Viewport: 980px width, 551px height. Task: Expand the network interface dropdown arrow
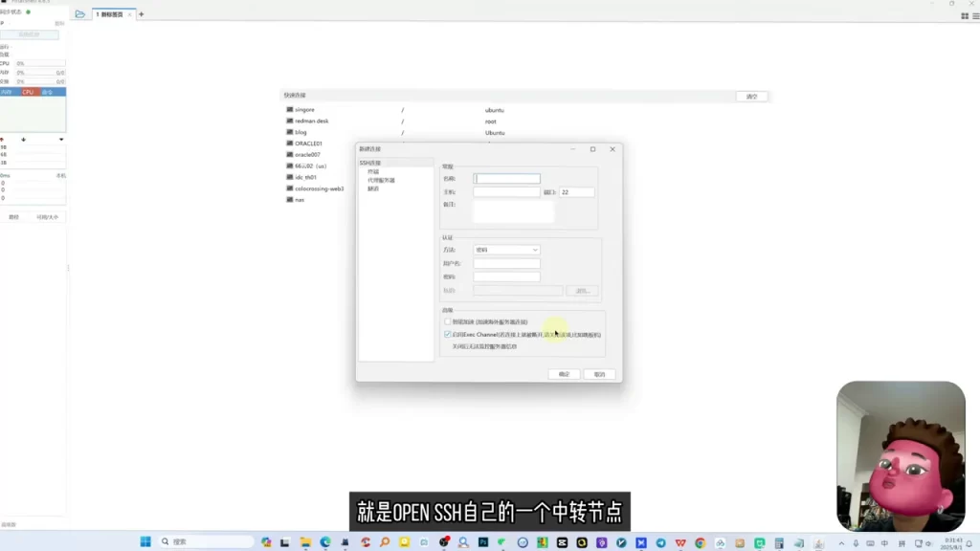coord(61,140)
